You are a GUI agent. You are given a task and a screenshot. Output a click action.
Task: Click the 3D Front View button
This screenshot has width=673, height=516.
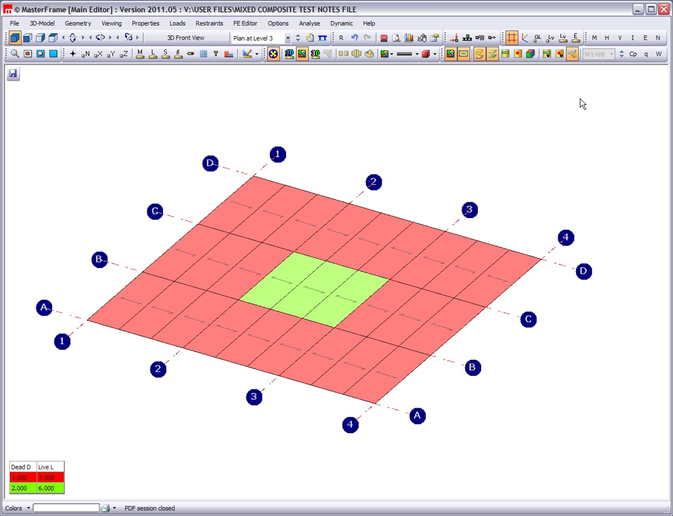tap(185, 38)
